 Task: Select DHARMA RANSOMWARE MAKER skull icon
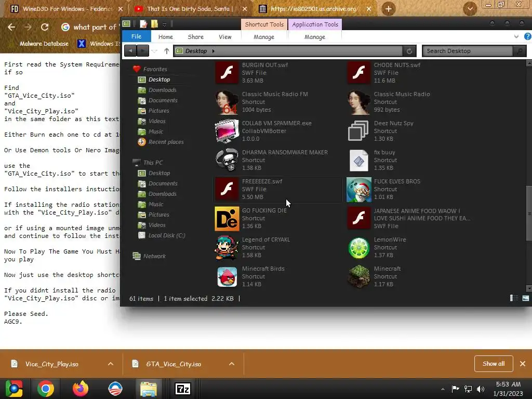point(227,160)
